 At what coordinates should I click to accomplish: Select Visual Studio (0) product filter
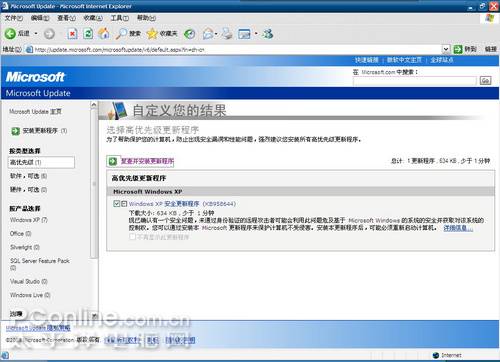pos(29,282)
